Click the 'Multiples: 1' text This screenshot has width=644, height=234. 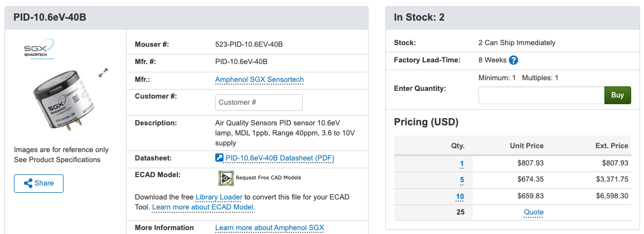click(x=540, y=77)
